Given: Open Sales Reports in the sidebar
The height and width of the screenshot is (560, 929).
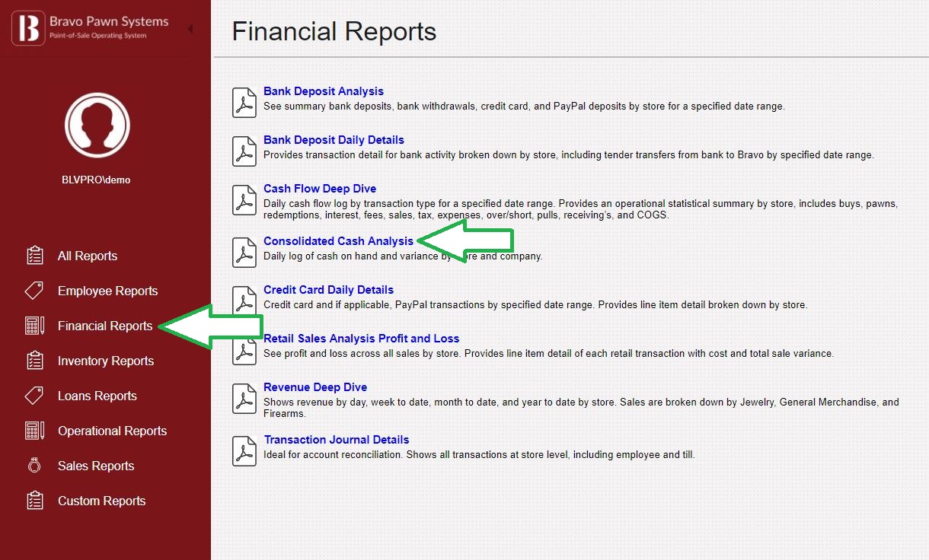Looking at the screenshot, I should (x=96, y=466).
